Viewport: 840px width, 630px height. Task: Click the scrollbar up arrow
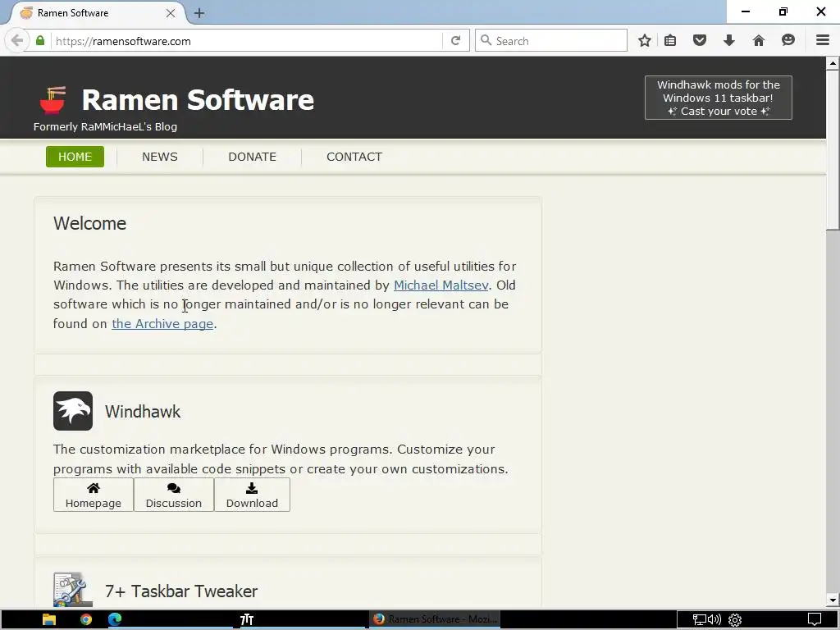point(833,63)
